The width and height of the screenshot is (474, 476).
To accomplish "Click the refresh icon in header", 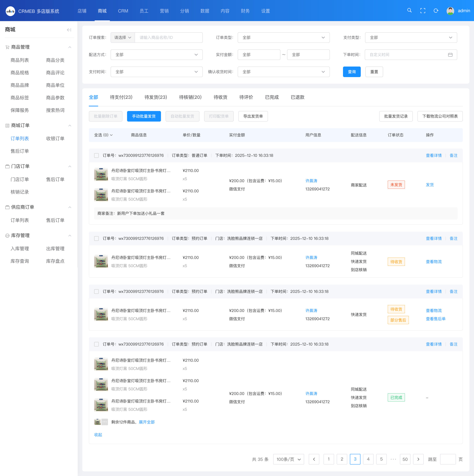I will coord(436,11).
